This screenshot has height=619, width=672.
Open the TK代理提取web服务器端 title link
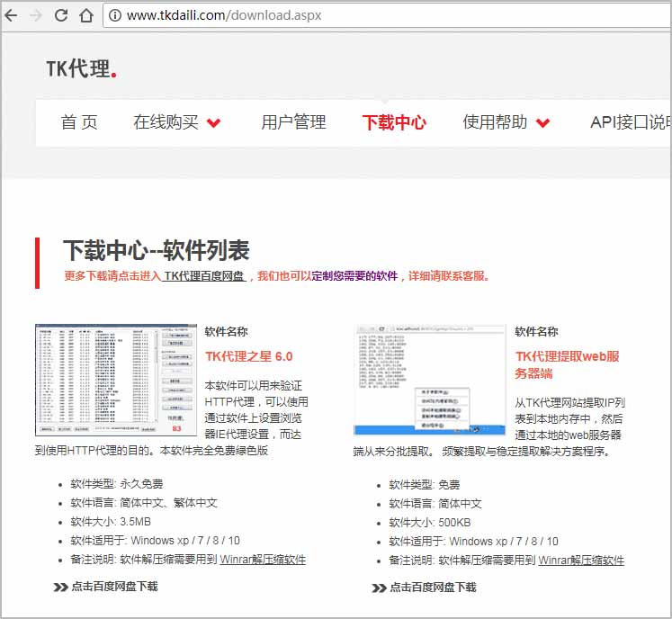(x=567, y=364)
